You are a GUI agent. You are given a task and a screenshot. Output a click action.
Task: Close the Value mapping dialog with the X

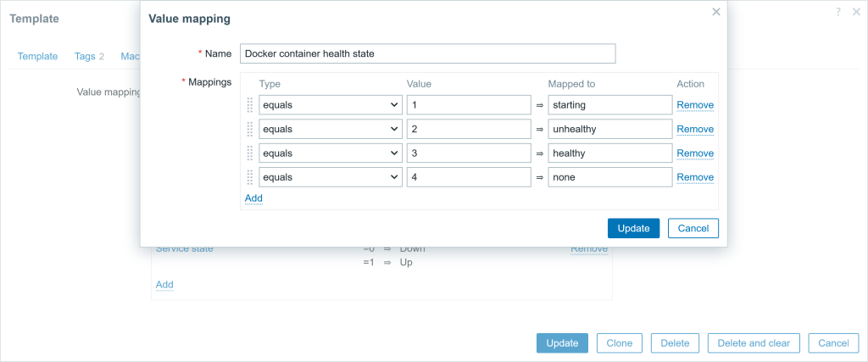click(715, 12)
